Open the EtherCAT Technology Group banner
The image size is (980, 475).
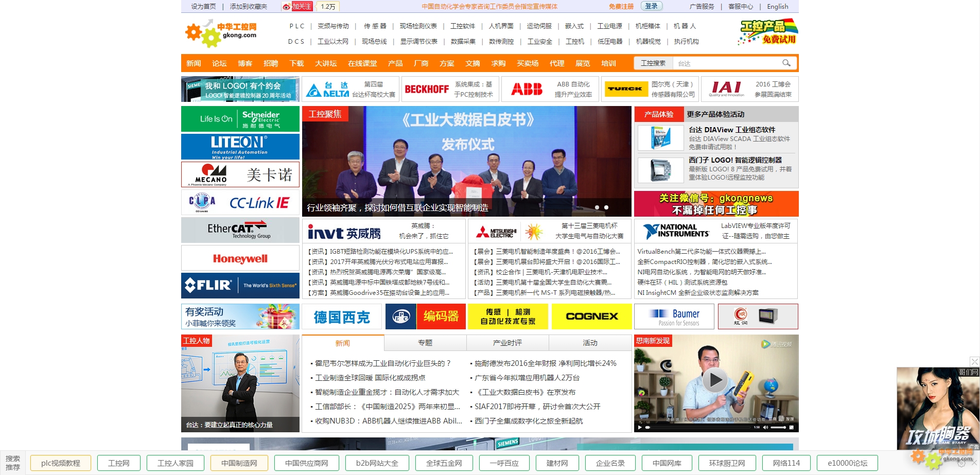click(x=240, y=230)
